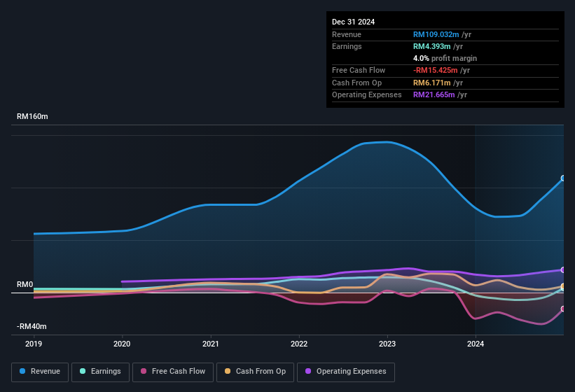575x392 pixels.
Task: Click the Free Cash Flow label in tooltip
Action: (x=359, y=70)
